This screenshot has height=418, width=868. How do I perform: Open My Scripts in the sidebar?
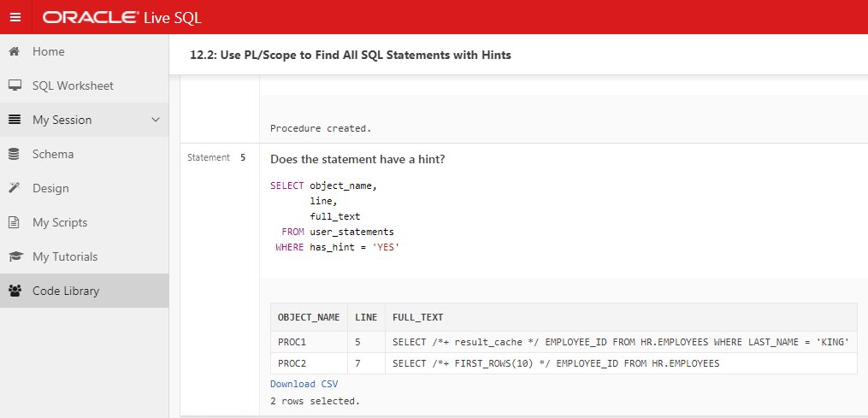(84, 222)
